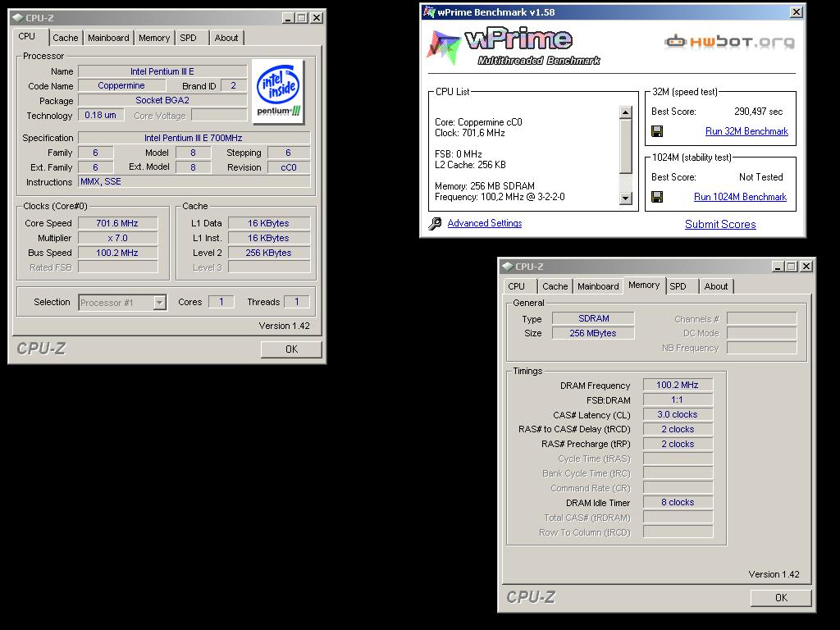This screenshot has width=840, height=630.
Task: Click the wPrime logo graphic
Action: point(514,47)
